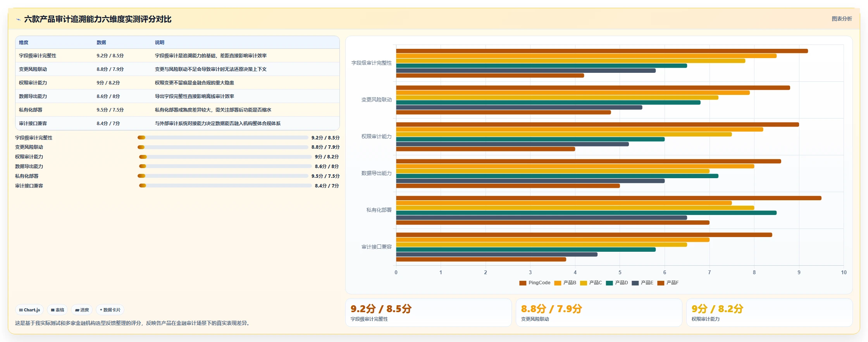The width and height of the screenshot is (868, 342).
Task: Click the 字段级审计完整性 progress bar
Action: (x=223, y=137)
